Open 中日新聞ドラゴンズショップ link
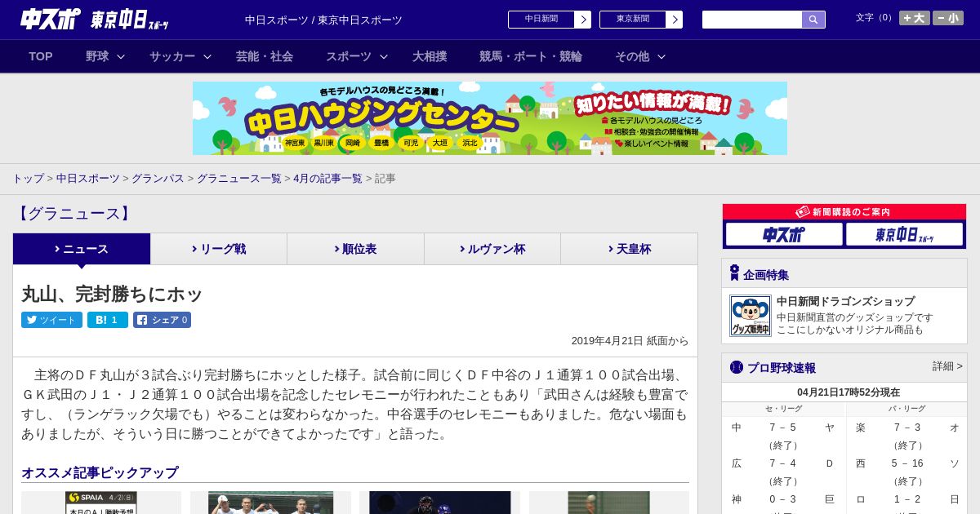The width and height of the screenshot is (980, 514). [845, 301]
